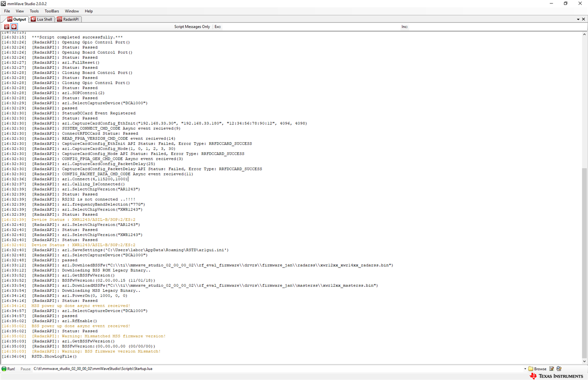Switch to the Lua Shell tab
This screenshot has width=588, height=380.
coord(42,19)
